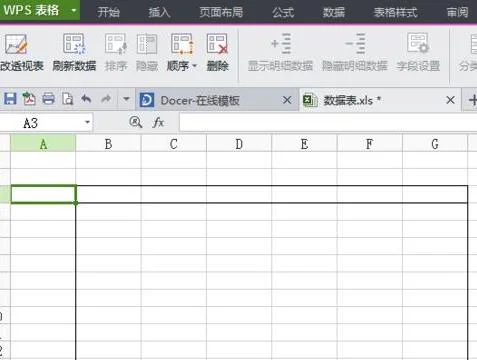Click into the formula bar input
477x360 pixels.
tap(328, 122)
